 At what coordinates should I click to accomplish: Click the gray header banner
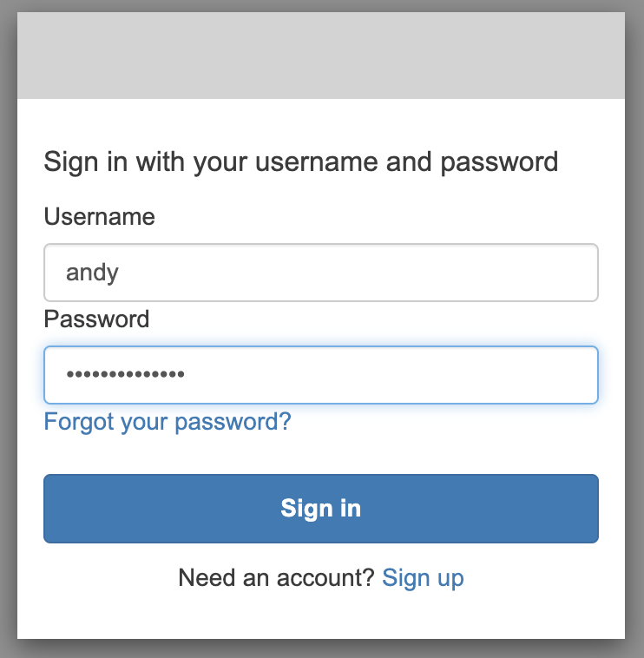pos(321,56)
